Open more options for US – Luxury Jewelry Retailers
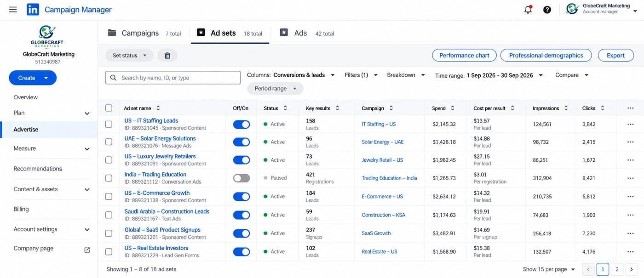 tap(630, 160)
